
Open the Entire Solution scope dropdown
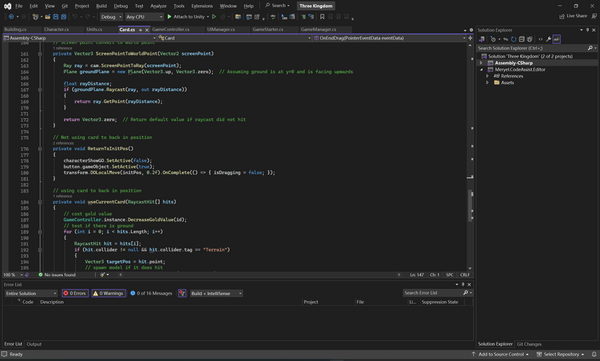pos(31,293)
